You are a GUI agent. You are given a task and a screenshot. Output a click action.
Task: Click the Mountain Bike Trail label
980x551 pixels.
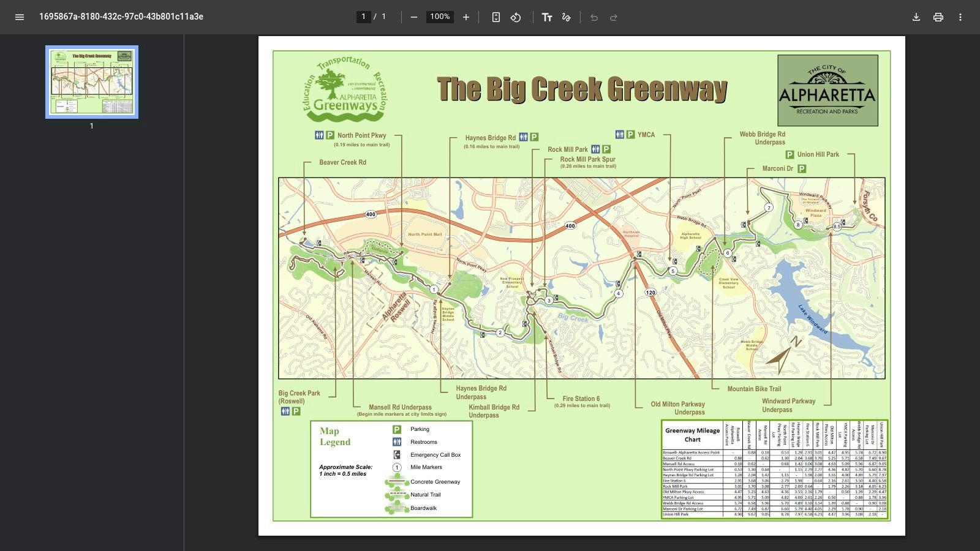(754, 389)
